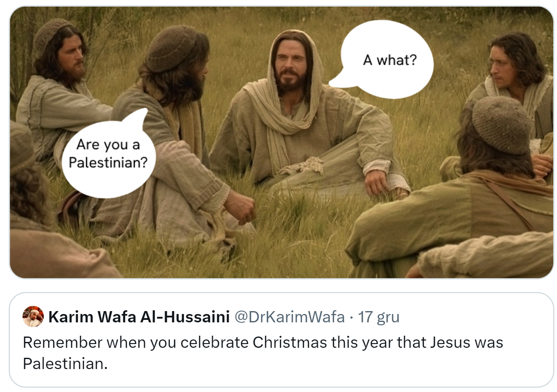Screen dimensions: 557x392
Task: Click the "Are you a Palestinian?" speech bubble
Action: 108,153
